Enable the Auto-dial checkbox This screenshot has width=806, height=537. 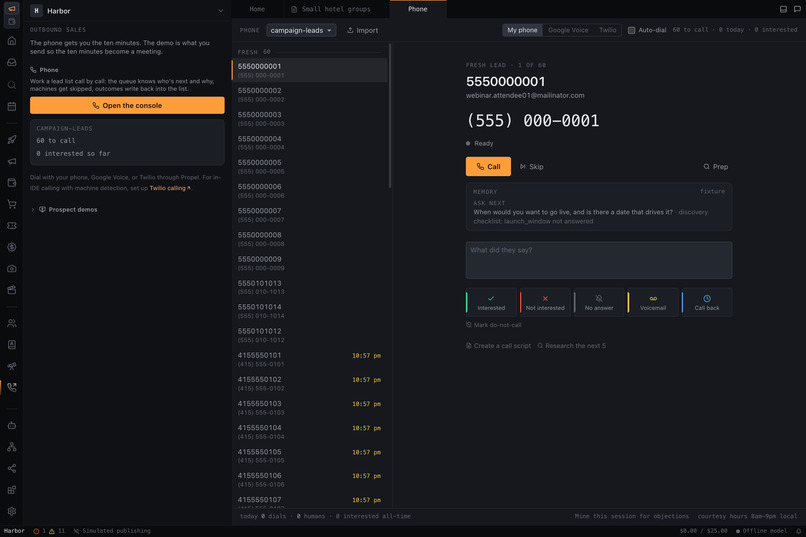[x=632, y=30]
